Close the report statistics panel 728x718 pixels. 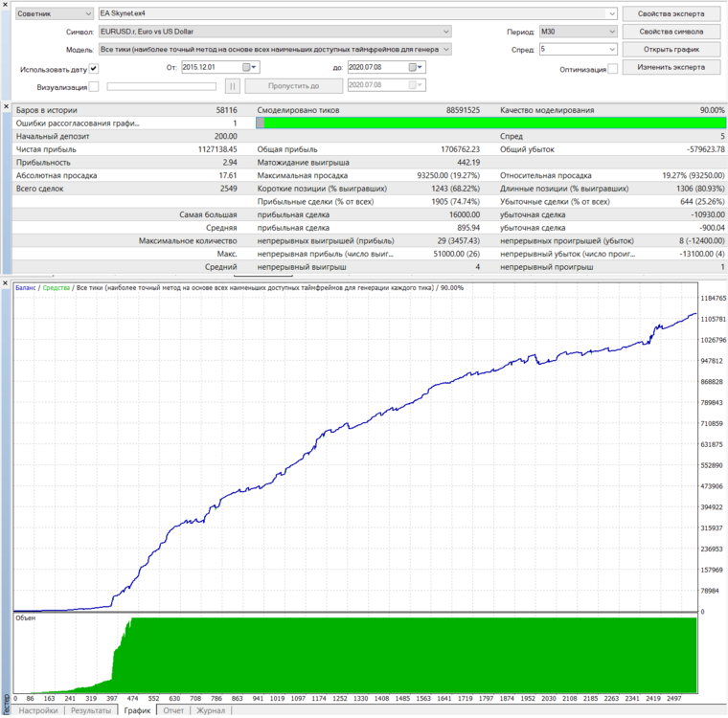(x=6, y=107)
